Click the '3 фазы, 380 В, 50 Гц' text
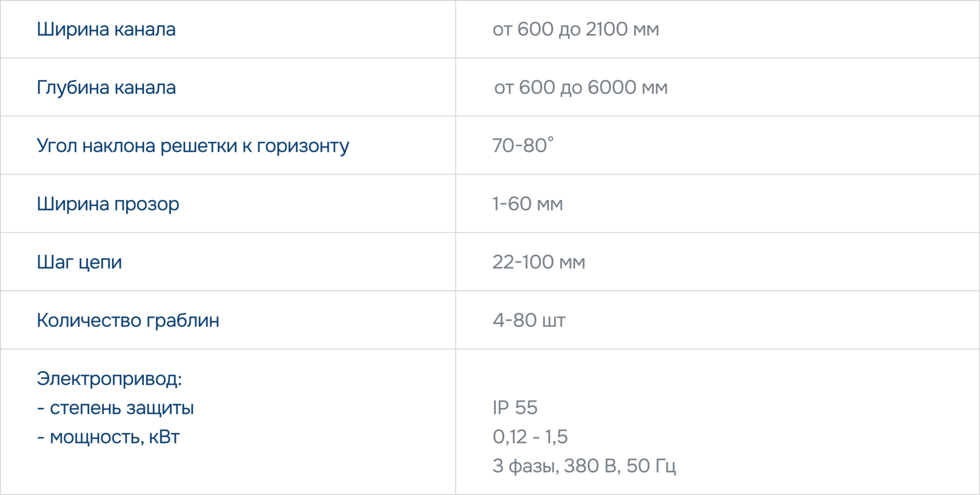The height and width of the screenshot is (495, 980). point(584,466)
